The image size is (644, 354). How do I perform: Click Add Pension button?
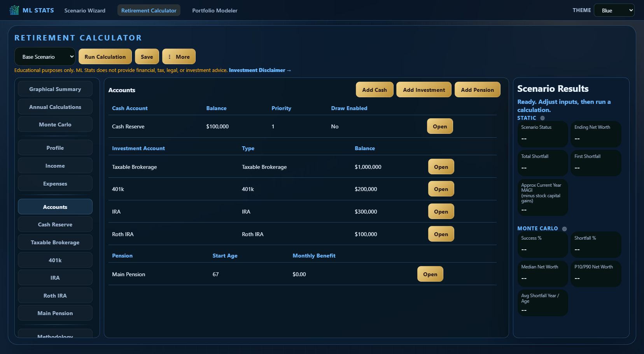point(478,89)
